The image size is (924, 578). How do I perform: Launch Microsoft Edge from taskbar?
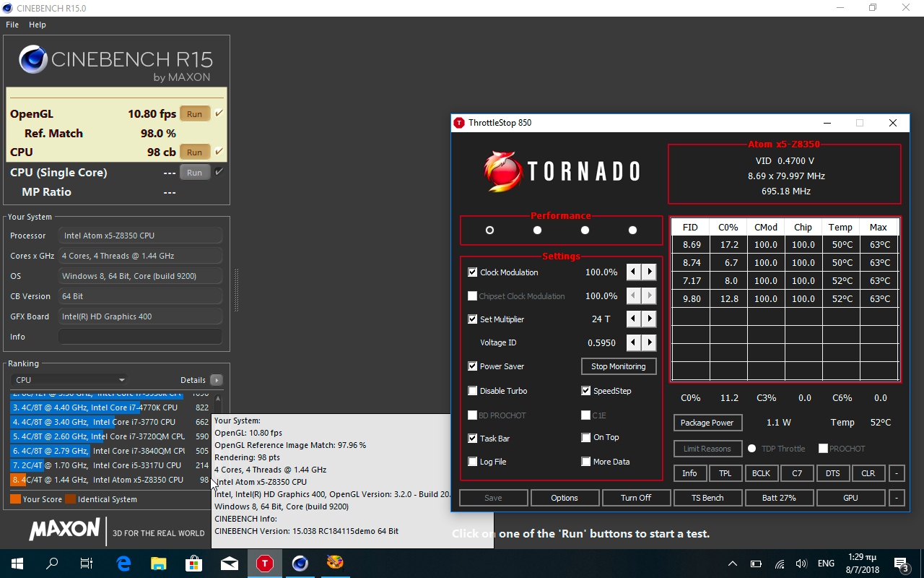pyautogui.click(x=123, y=564)
